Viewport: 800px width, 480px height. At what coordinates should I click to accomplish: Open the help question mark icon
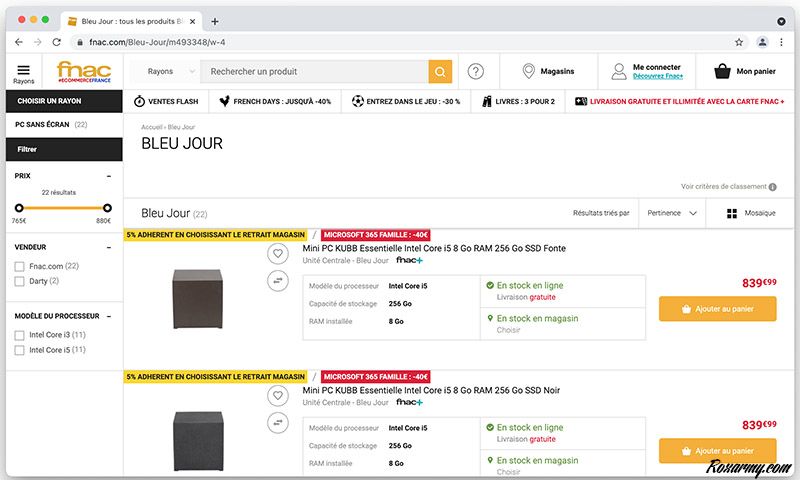[476, 72]
